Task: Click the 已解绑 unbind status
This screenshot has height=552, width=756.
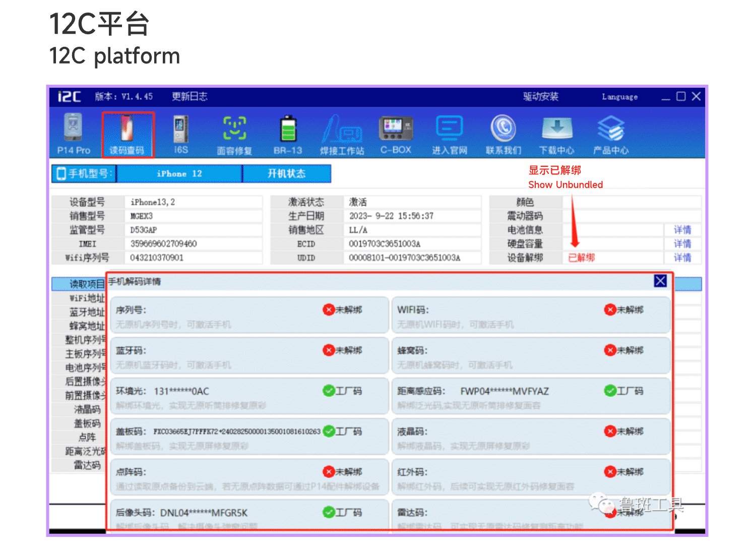Action: pos(582,258)
